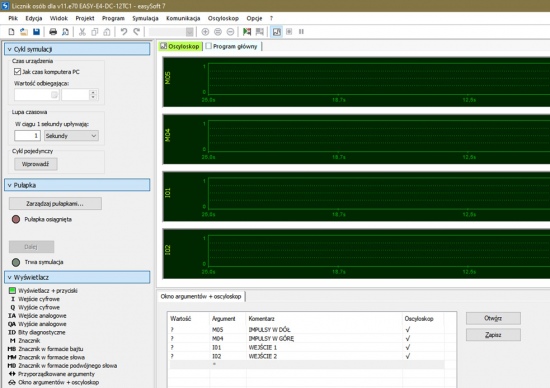Viewport: 550px width, 388px height.
Task: Toggle oscilloscope checkmark for I02 row
Action: point(408,356)
